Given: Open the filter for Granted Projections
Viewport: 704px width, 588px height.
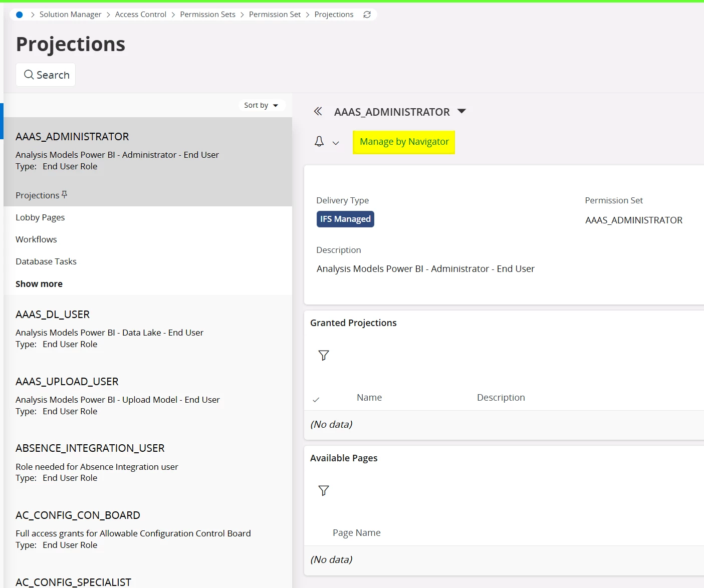Looking at the screenshot, I should point(323,355).
